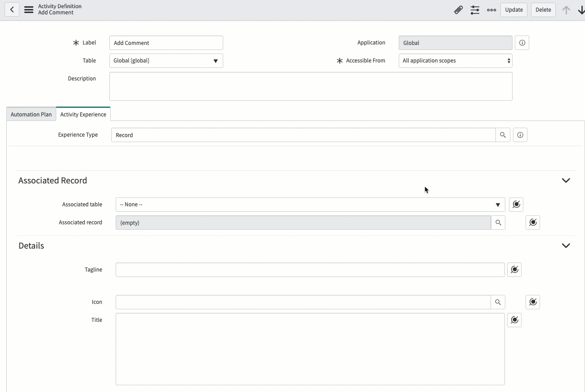Screen dimensions: 585x392
Task: Open data pill picker for Associated table
Action: (x=516, y=205)
